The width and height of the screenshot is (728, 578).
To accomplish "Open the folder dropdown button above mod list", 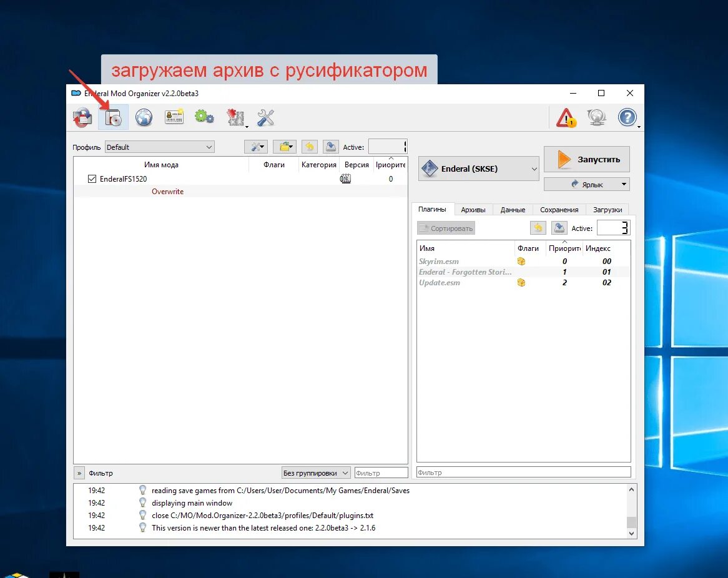I will point(285,147).
